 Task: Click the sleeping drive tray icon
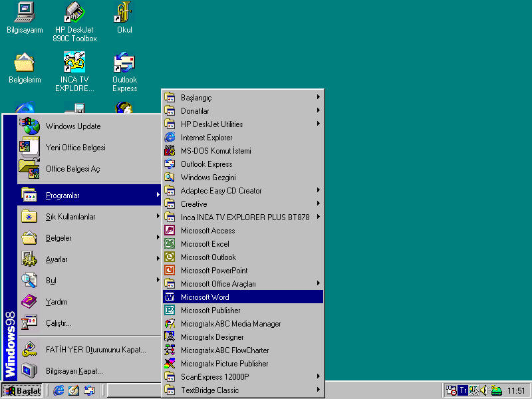point(496,390)
